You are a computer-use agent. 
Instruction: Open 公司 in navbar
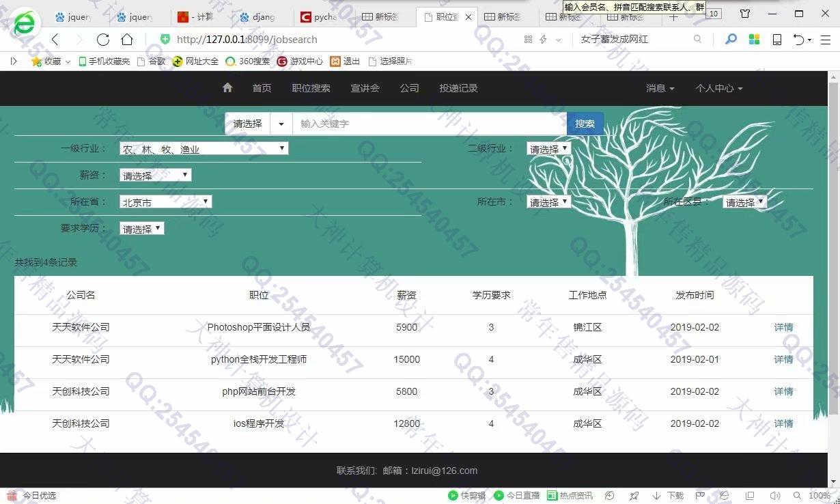[x=409, y=88]
